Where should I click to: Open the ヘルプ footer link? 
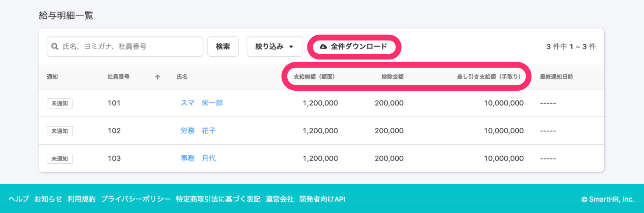[18, 199]
